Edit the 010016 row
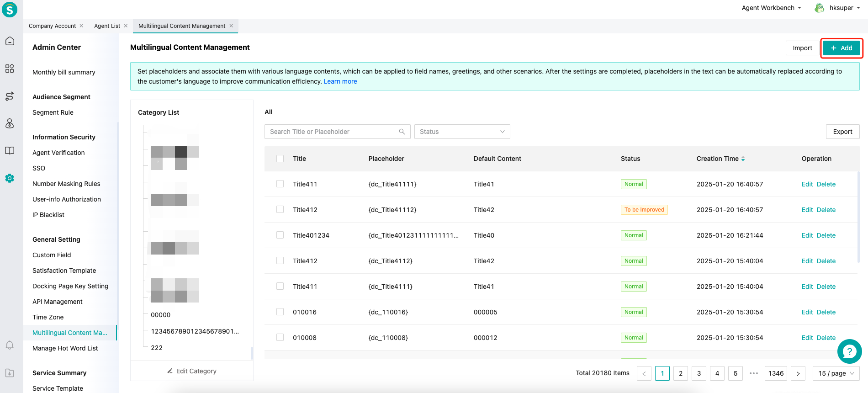868x393 pixels. [807, 312]
